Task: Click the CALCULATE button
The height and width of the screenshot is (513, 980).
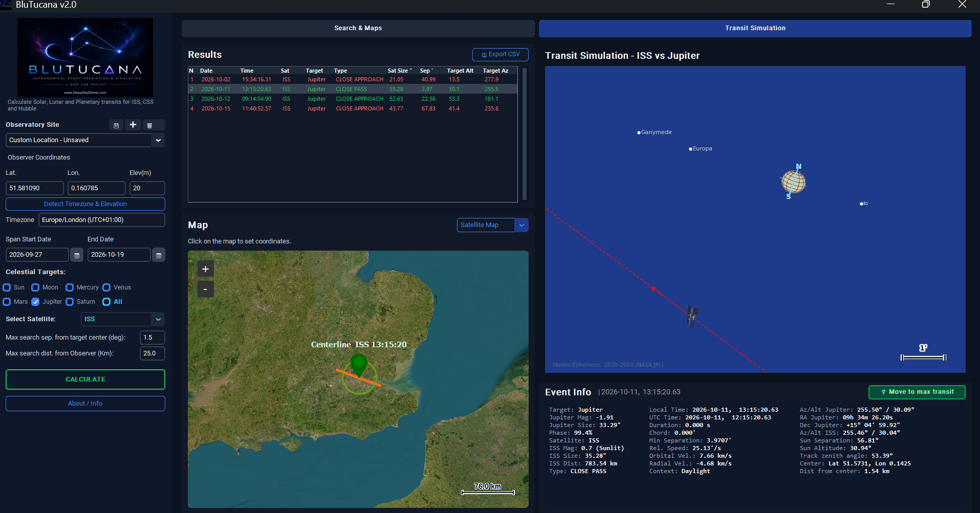Action: coord(85,380)
